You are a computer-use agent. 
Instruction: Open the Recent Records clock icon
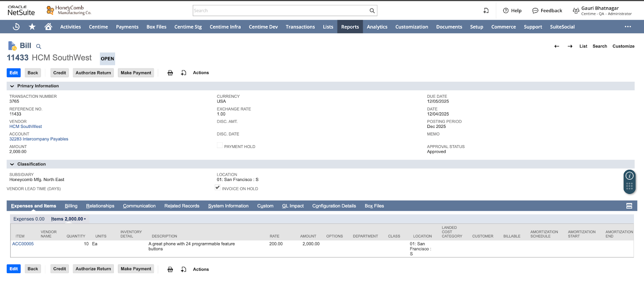[x=16, y=27]
